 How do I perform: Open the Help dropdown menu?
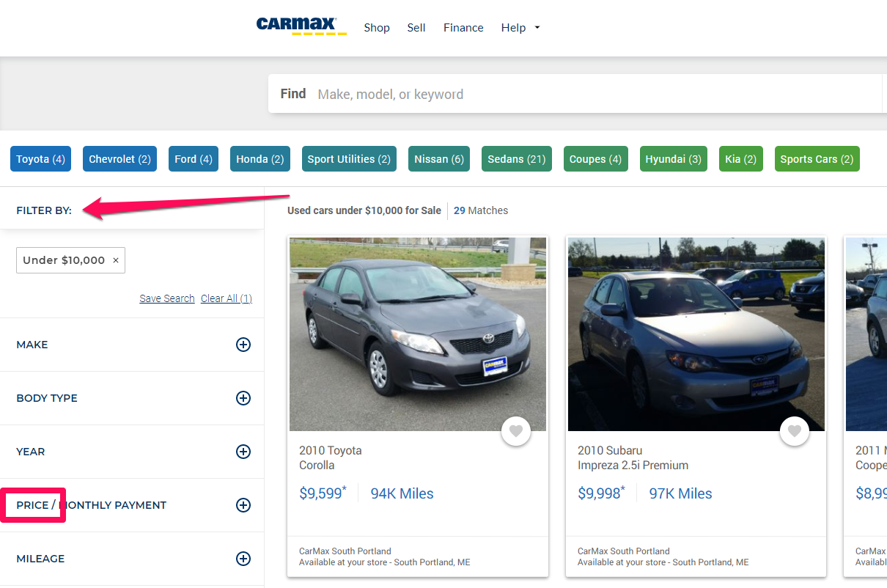pos(520,28)
